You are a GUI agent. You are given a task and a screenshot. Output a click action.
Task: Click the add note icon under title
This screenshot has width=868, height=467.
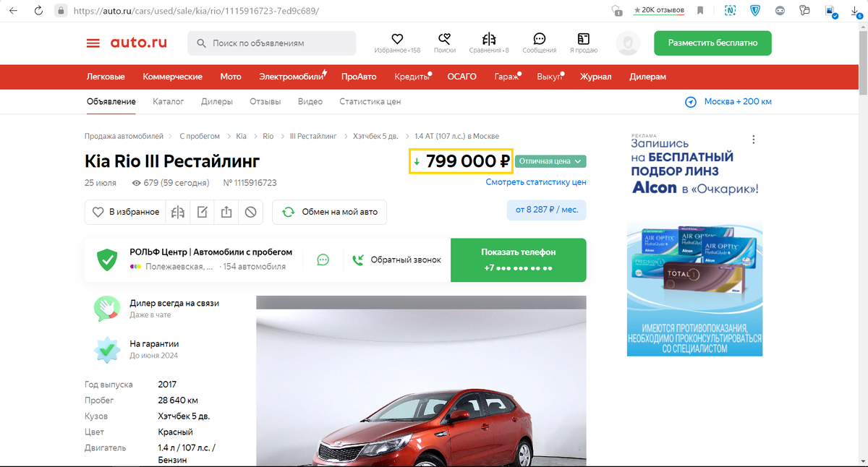point(203,212)
